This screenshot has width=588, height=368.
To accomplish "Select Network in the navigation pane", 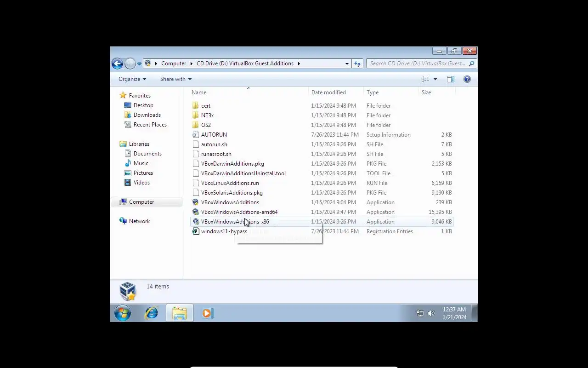I will (139, 221).
